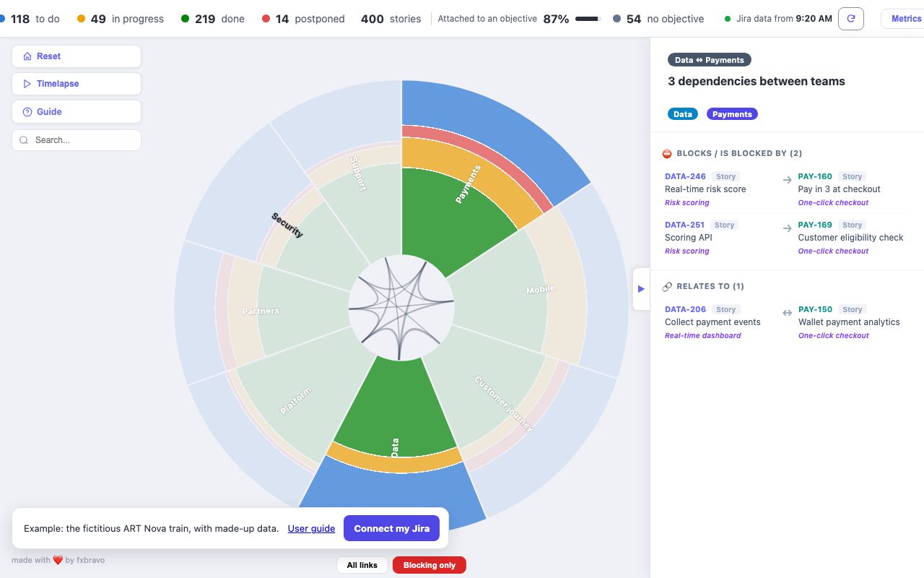Click the 118 to do counter
This screenshot has height=578, width=924.
(x=30, y=19)
